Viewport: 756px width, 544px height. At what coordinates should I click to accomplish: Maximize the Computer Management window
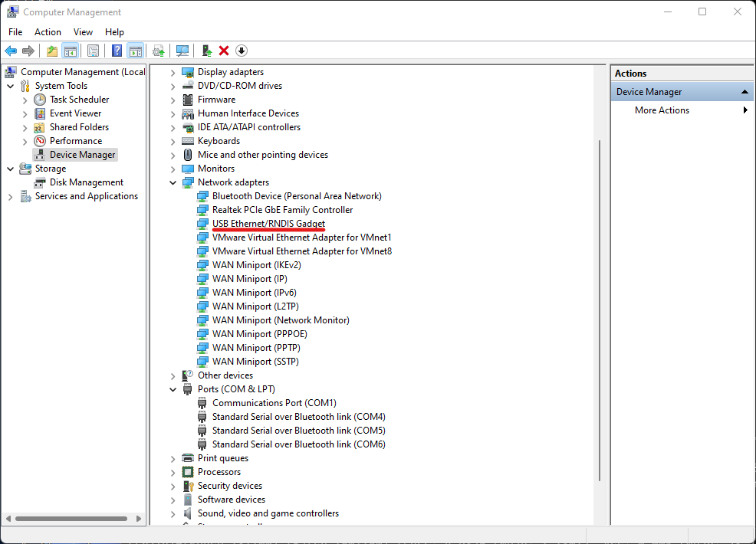click(x=702, y=11)
